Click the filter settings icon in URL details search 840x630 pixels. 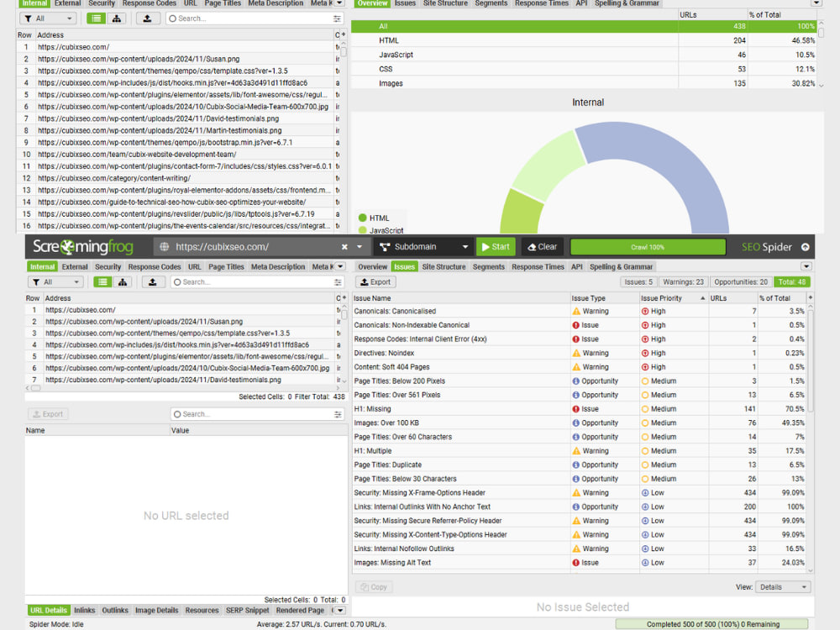click(338, 414)
